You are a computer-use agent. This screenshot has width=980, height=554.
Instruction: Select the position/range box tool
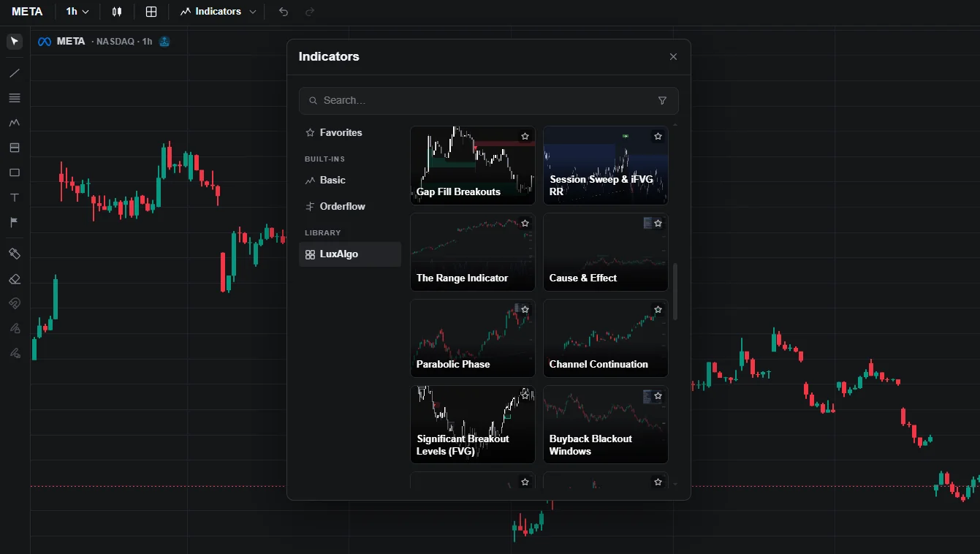point(15,148)
